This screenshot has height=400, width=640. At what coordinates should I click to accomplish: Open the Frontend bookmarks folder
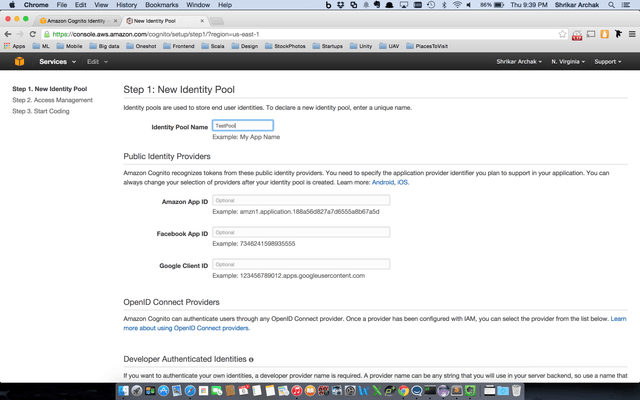179,46
